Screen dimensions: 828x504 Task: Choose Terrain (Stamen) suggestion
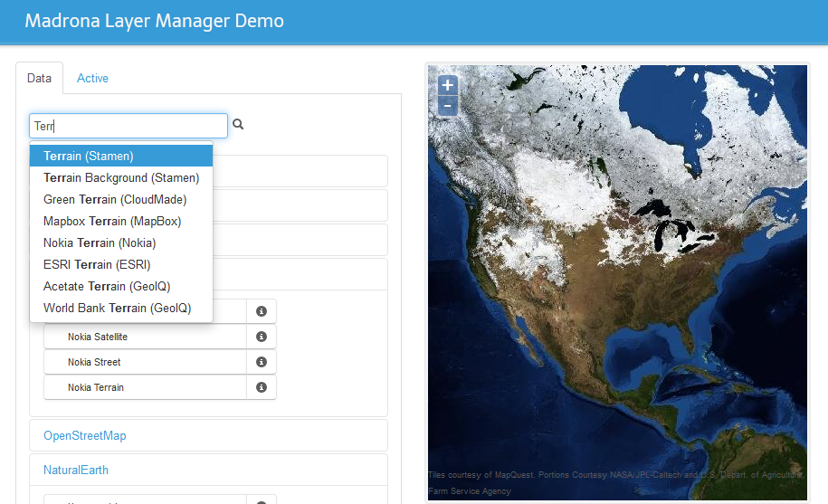point(121,156)
